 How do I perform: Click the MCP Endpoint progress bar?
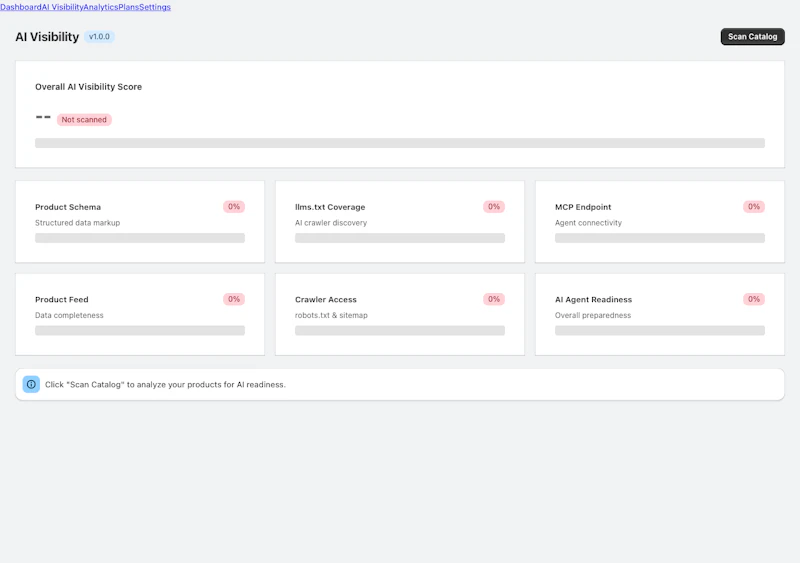click(660, 238)
